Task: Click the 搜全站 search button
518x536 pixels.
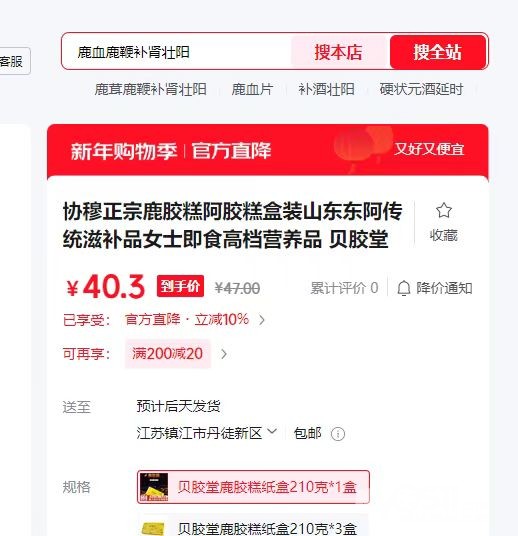Action: point(438,52)
